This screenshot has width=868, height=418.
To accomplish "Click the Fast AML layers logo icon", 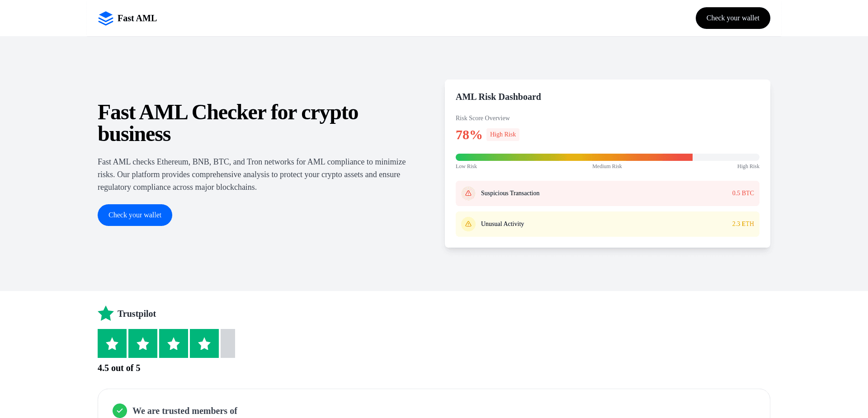I will pyautogui.click(x=105, y=18).
